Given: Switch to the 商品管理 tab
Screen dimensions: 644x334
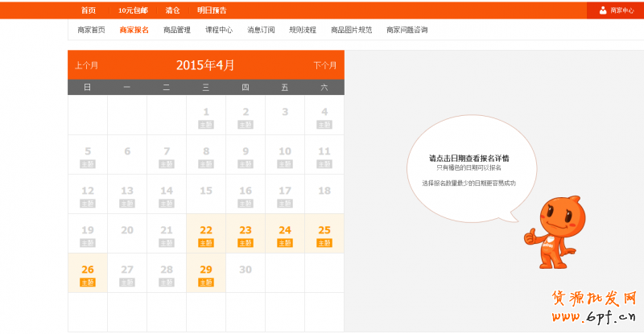Looking at the screenshot, I should coord(176,30).
